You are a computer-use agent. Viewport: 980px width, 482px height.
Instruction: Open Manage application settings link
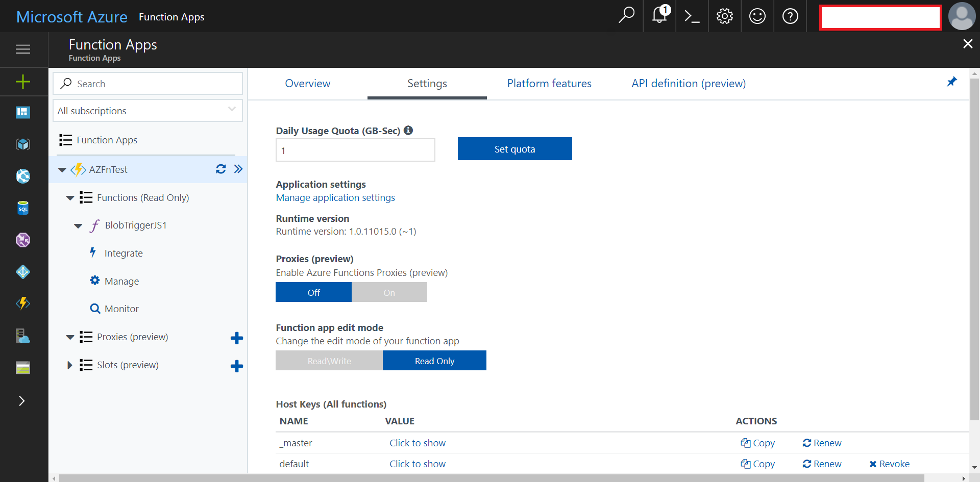pyautogui.click(x=335, y=197)
